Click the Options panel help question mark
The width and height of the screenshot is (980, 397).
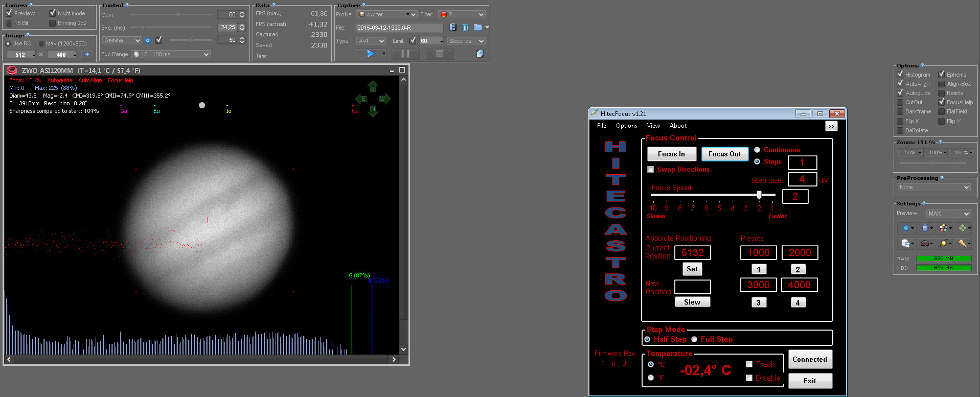click(922, 65)
